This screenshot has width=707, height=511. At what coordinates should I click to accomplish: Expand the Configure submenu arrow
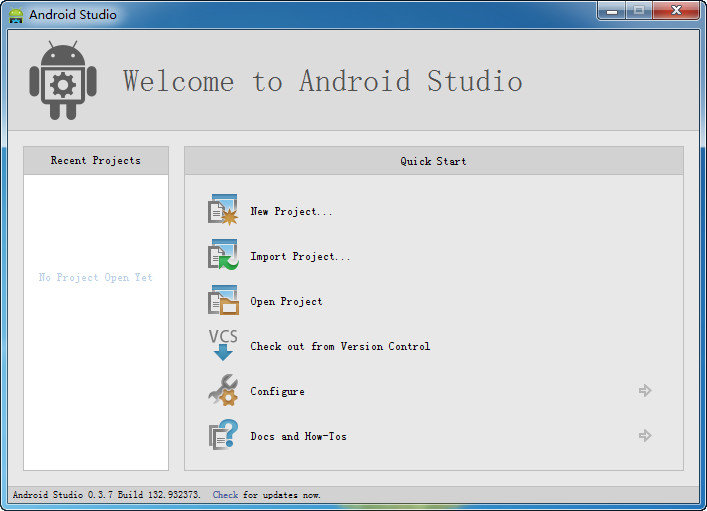pos(645,391)
